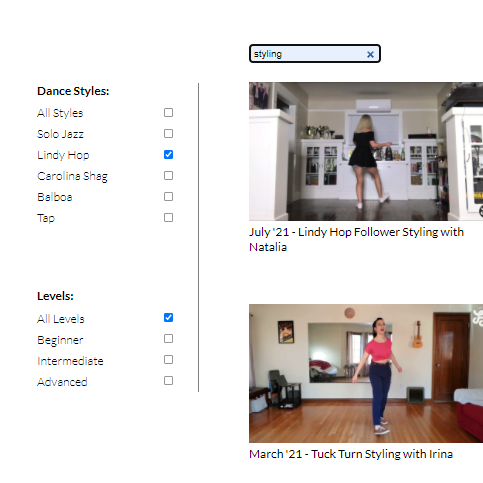The height and width of the screenshot is (483, 483).
Task: Enable the Tap dance filter
Action: (168, 218)
